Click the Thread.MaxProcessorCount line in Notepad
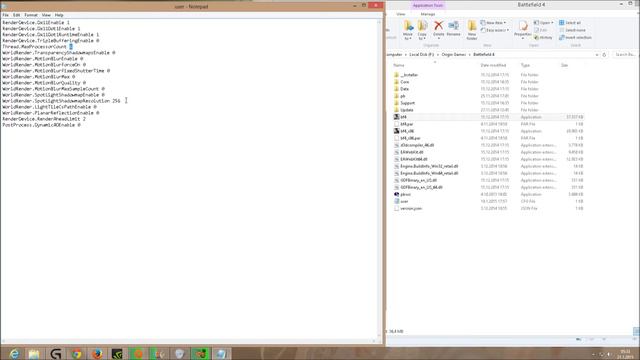The width and height of the screenshot is (640, 360). pyautogui.click(x=38, y=47)
